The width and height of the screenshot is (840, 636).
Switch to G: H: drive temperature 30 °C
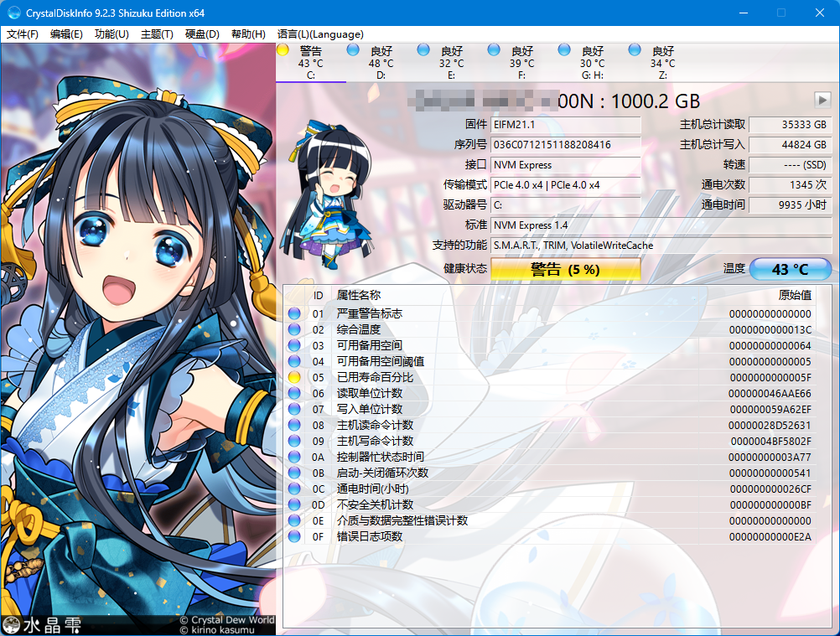pyautogui.click(x=592, y=63)
